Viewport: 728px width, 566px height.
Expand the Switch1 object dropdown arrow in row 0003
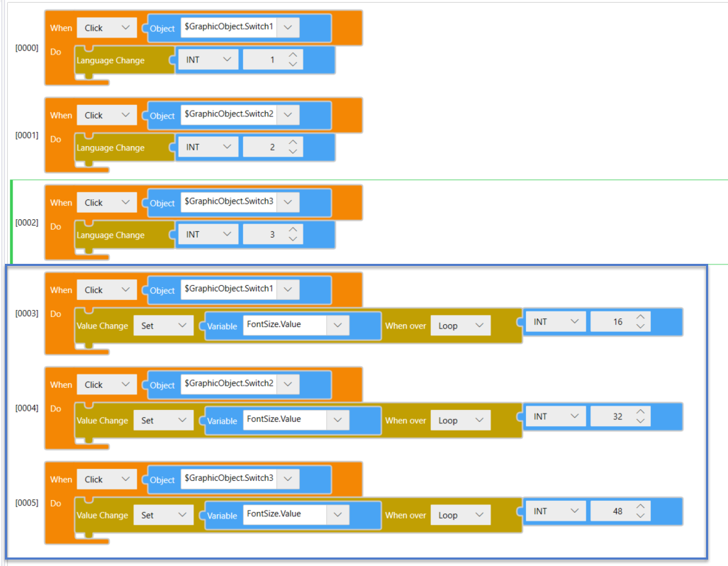[x=288, y=289]
